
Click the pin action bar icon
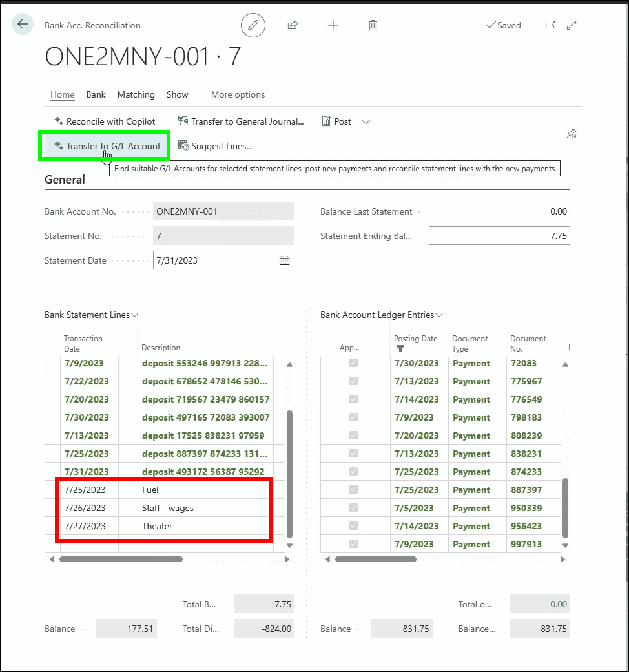571,134
